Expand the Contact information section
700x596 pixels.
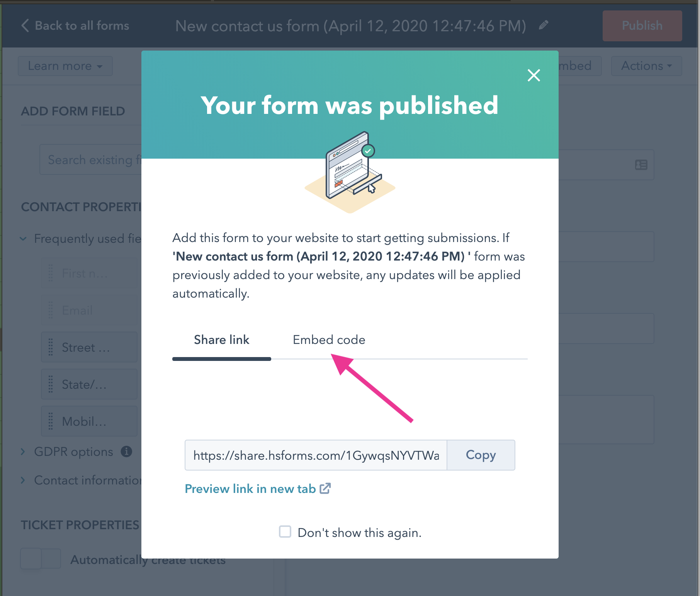(x=23, y=480)
